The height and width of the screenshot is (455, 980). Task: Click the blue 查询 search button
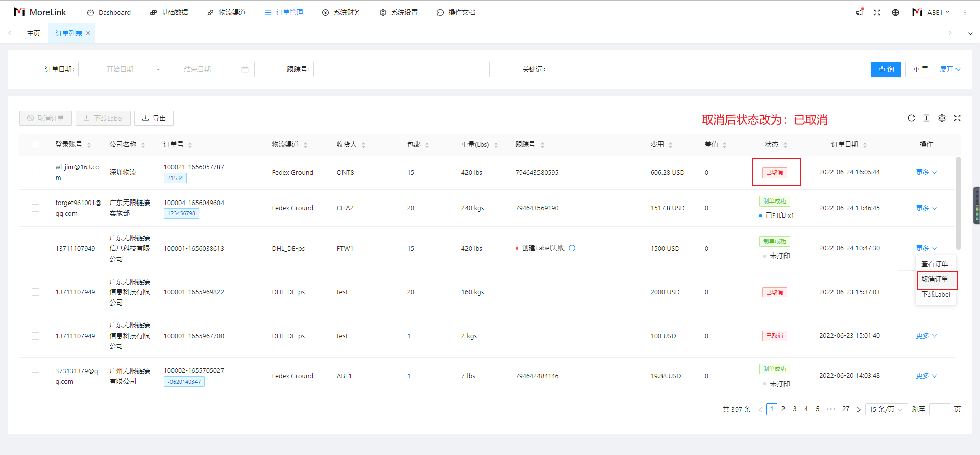point(886,69)
